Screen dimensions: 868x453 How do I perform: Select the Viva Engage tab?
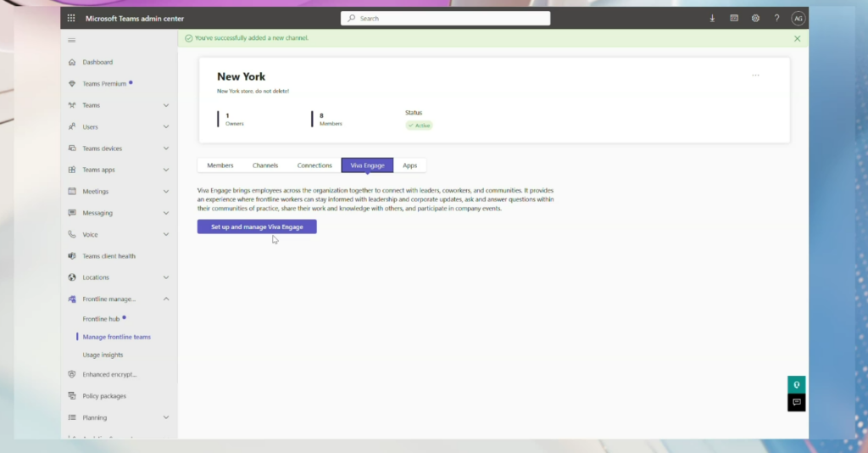(x=367, y=165)
